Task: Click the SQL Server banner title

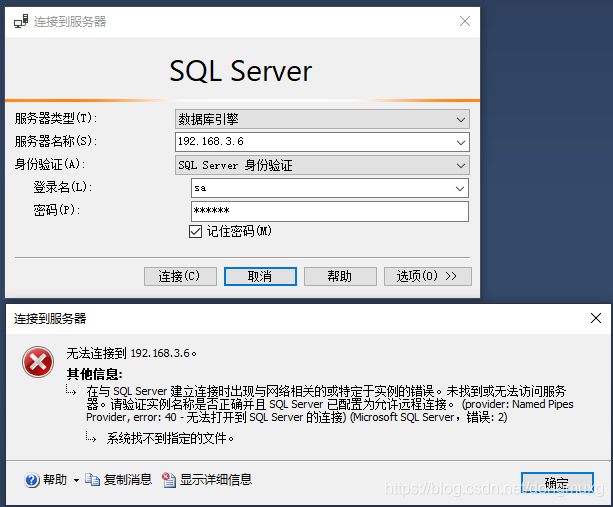Action: [x=240, y=71]
